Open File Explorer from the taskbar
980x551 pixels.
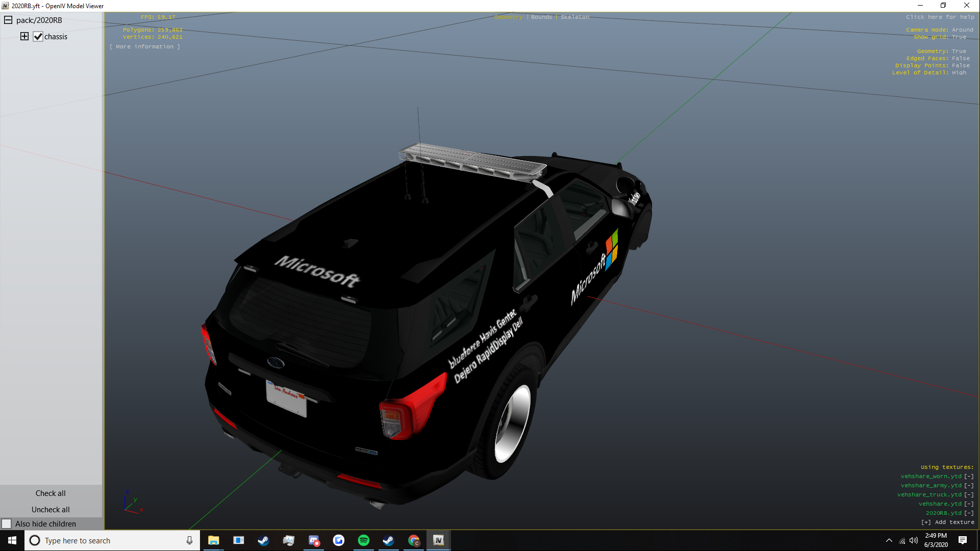click(x=213, y=540)
